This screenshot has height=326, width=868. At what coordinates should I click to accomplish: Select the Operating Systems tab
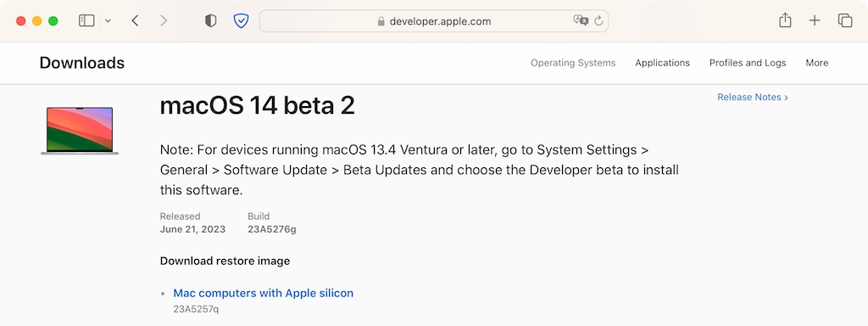click(573, 63)
